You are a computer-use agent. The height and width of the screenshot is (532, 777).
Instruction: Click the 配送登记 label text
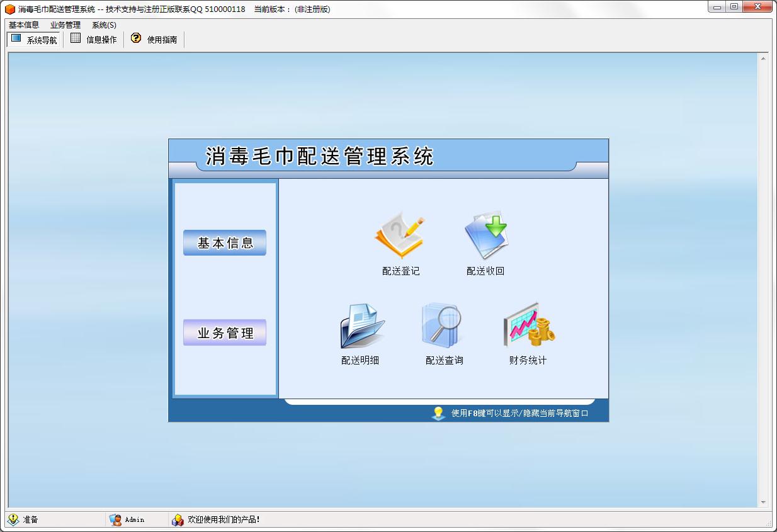coord(400,271)
